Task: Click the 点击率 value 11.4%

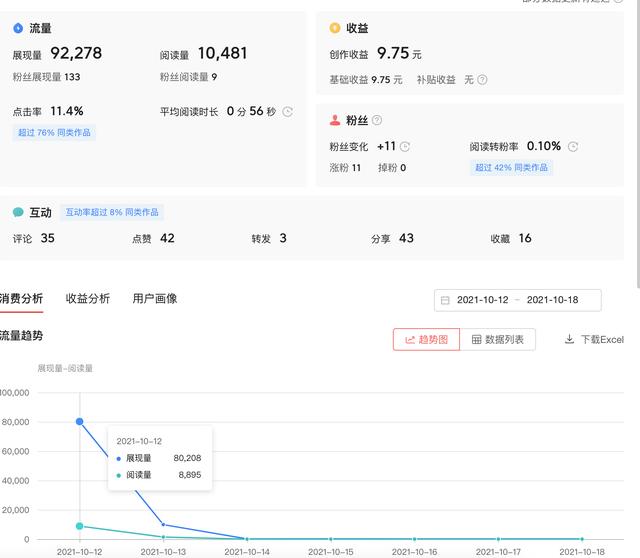Action: (67, 111)
